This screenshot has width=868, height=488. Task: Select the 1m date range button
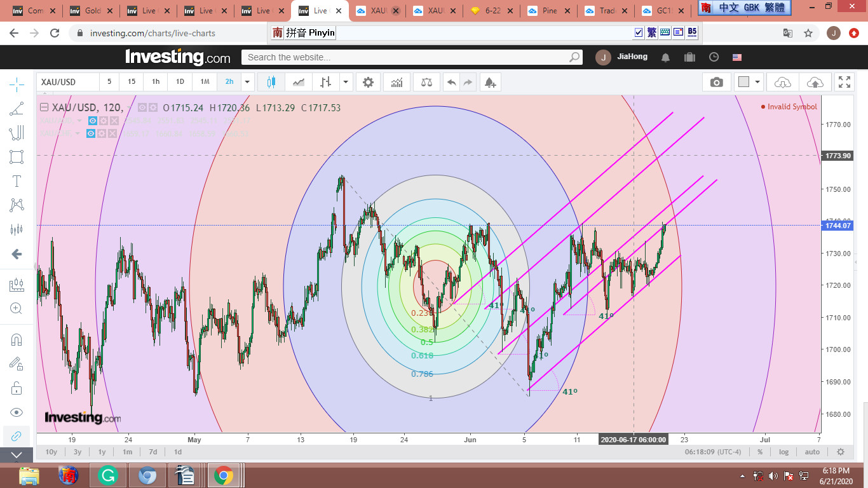pyautogui.click(x=127, y=452)
